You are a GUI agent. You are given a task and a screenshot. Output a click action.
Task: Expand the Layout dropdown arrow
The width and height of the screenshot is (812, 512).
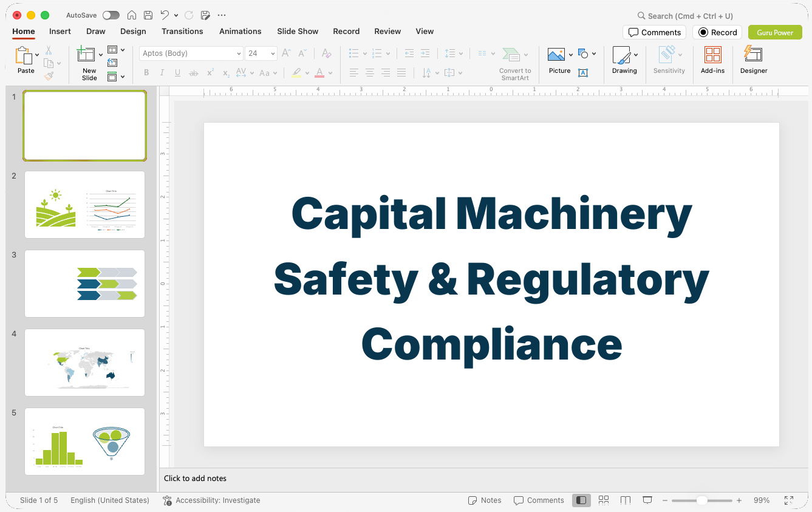[x=123, y=50]
